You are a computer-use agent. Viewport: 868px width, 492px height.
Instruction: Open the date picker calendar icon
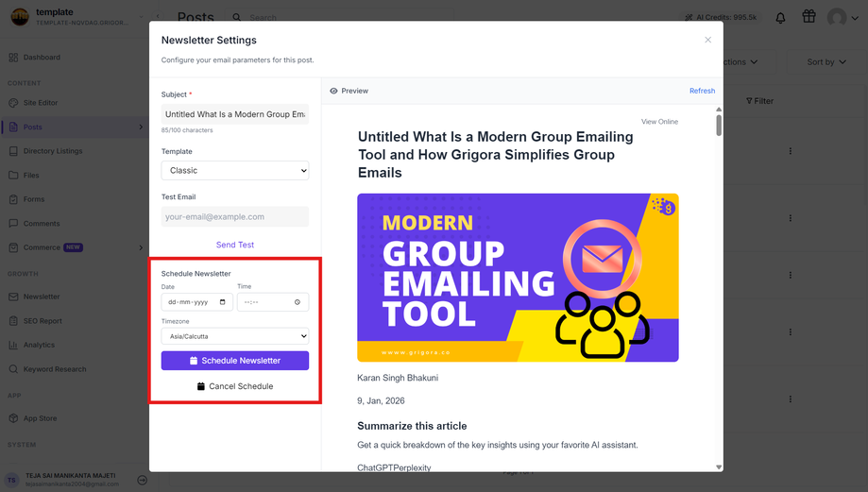223,302
